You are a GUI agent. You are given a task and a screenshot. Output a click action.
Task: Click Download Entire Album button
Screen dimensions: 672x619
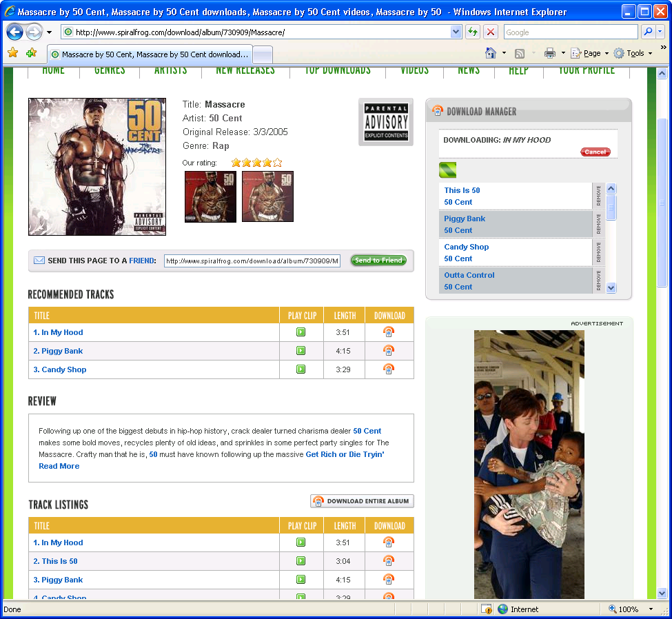click(x=362, y=500)
